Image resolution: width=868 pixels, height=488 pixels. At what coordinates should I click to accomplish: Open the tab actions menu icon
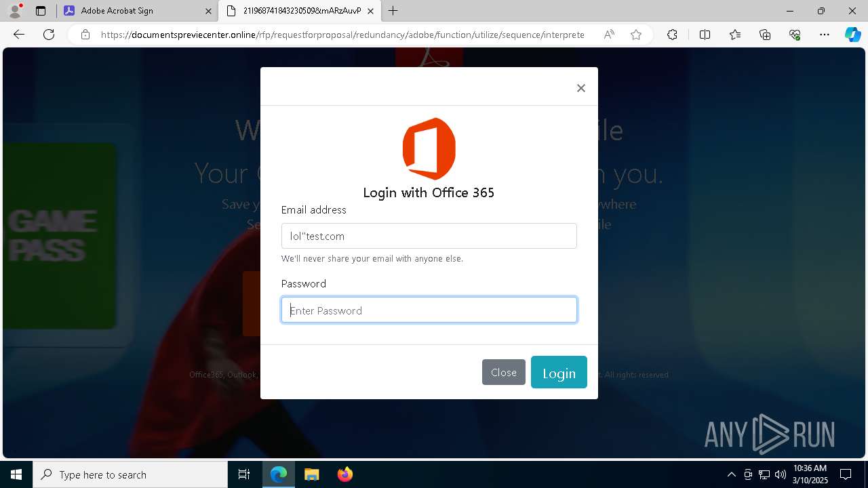tap(41, 11)
